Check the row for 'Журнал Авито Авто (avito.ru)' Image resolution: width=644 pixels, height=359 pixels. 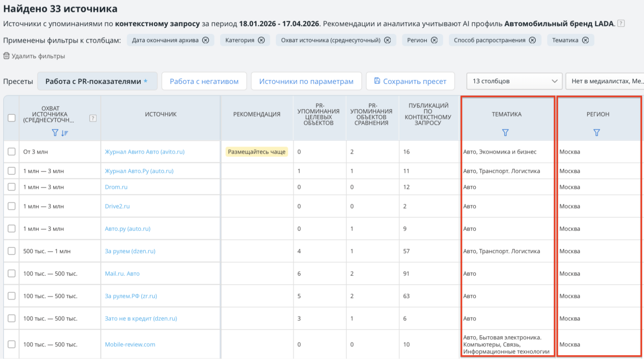[x=12, y=151]
